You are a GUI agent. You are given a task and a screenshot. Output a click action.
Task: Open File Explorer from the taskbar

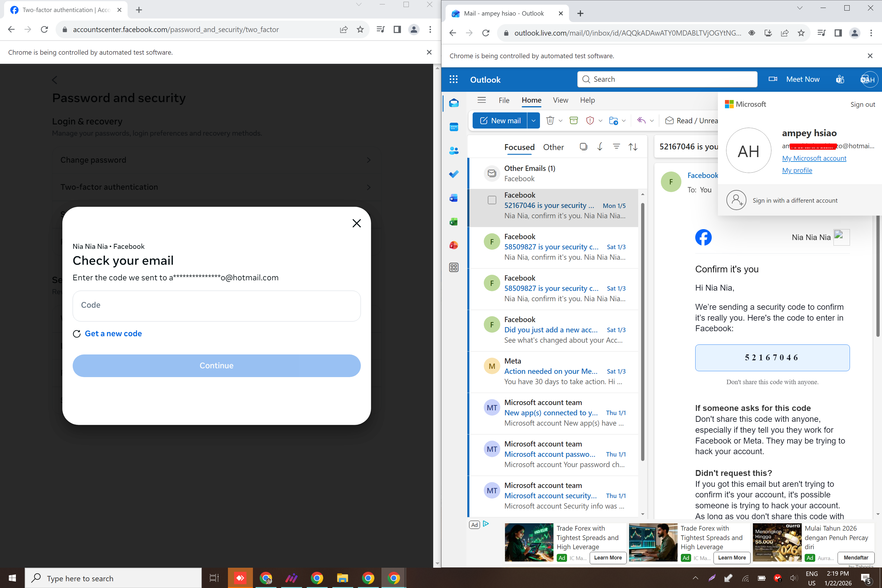(342, 578)
